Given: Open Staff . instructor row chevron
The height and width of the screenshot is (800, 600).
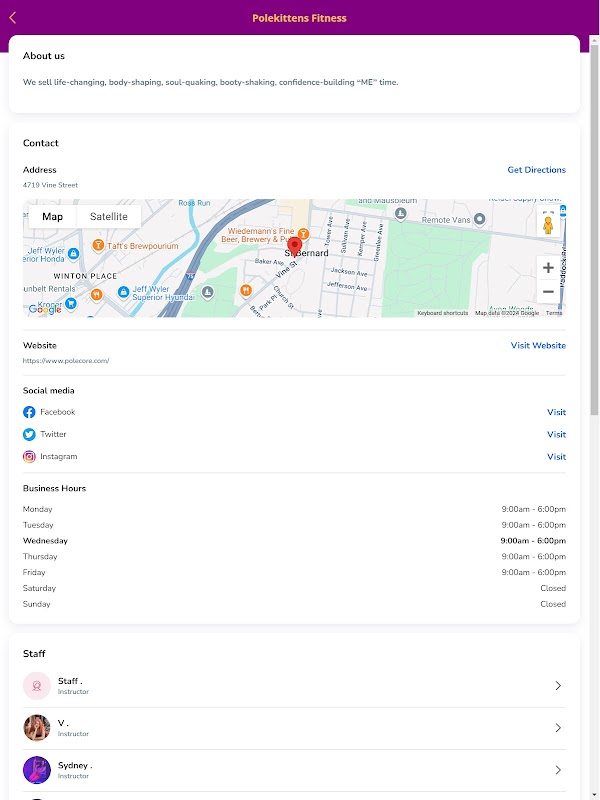Looking at the screenshot, I should click(558, 686).
